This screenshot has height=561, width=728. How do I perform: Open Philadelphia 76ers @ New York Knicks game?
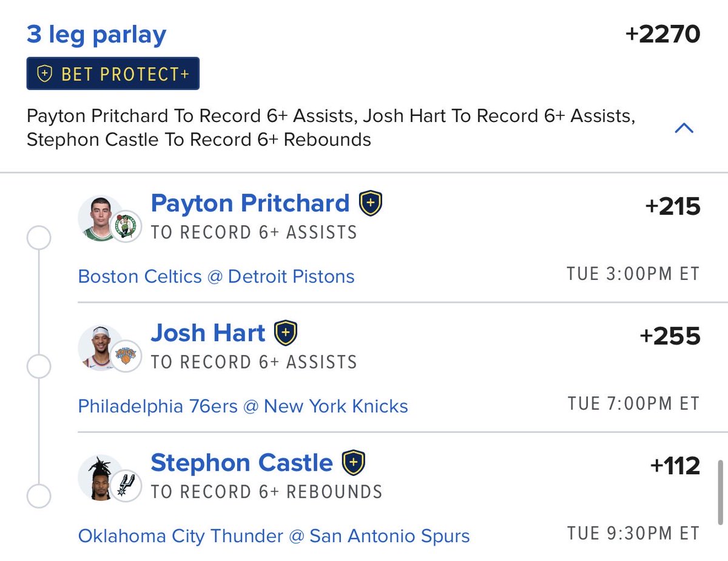click(243, 406)
